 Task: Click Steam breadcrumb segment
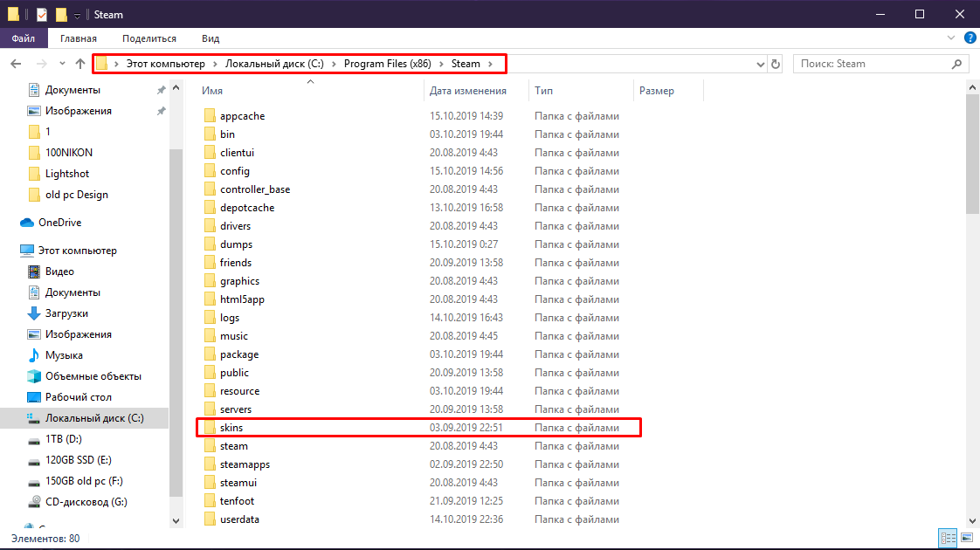tap(466, 64)
